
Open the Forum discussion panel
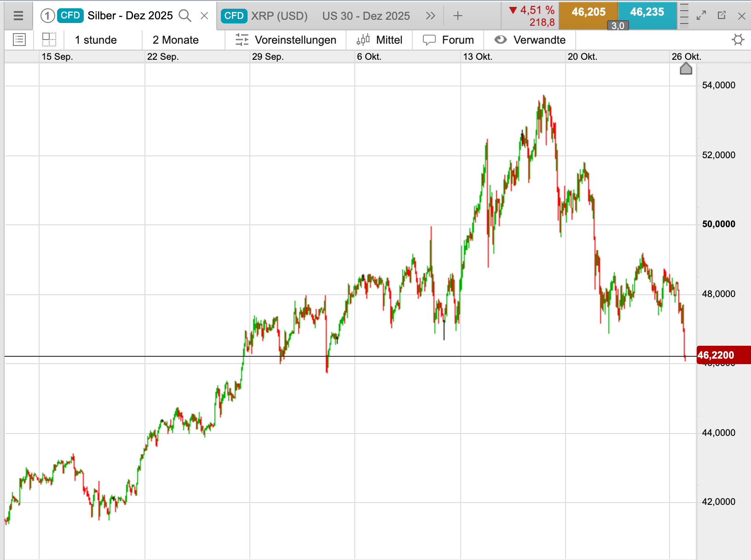pos(448,40)
